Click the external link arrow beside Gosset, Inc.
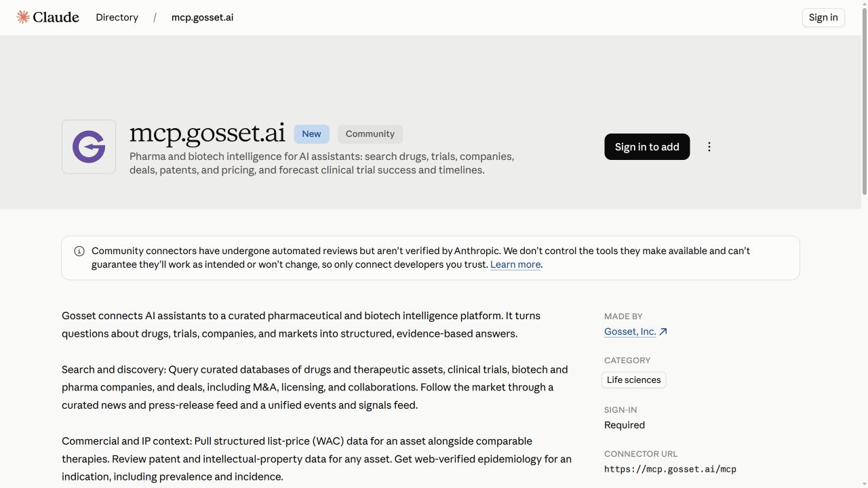Image resolution: width=868 pixels, height=488 pixels. [663, 331]
